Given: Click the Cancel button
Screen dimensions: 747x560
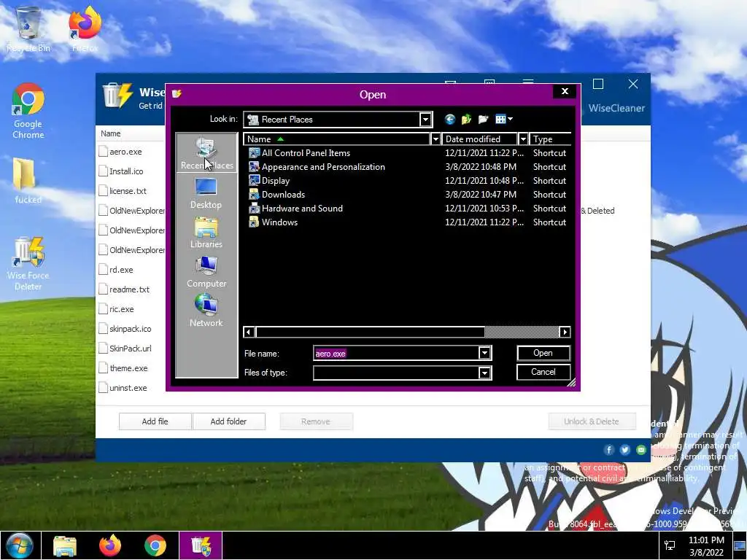Looking at the screenshot, I should pyautogui.click(x=543, y=372).
